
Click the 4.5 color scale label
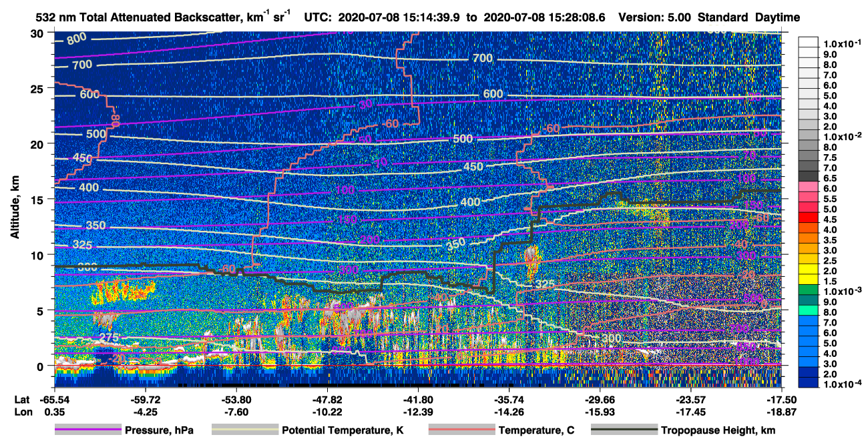830,219
